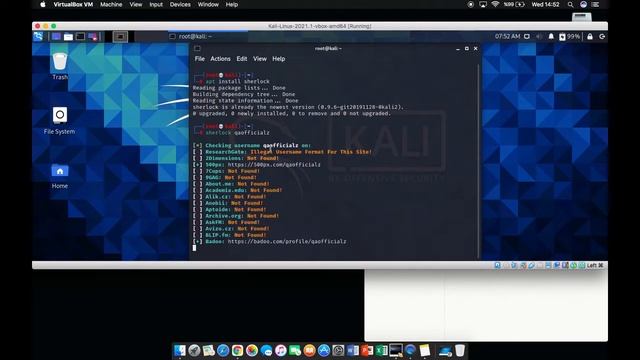Open VirtualBox VM menu
This screenshot has height=360, width=640.
tap(73, 4)
